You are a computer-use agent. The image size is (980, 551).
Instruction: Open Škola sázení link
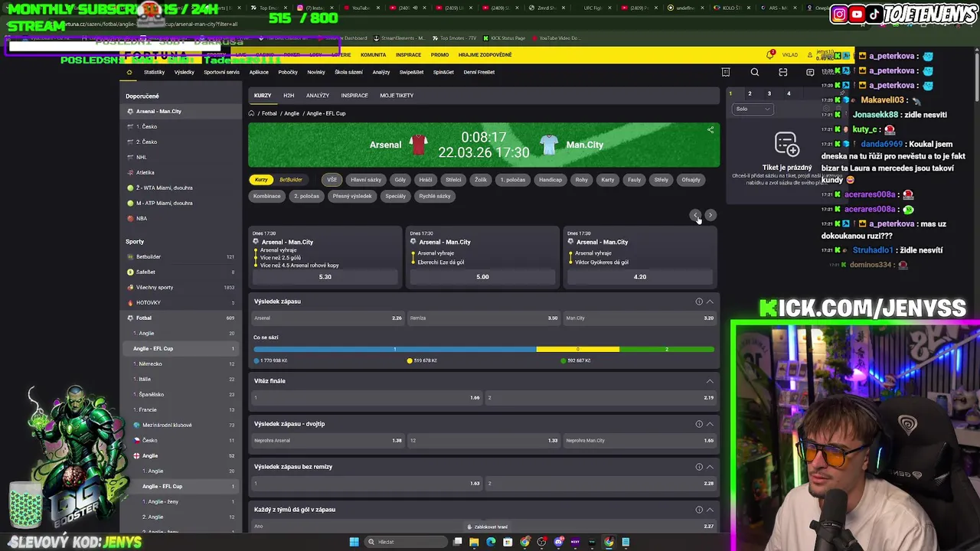[x=348, y=72]
